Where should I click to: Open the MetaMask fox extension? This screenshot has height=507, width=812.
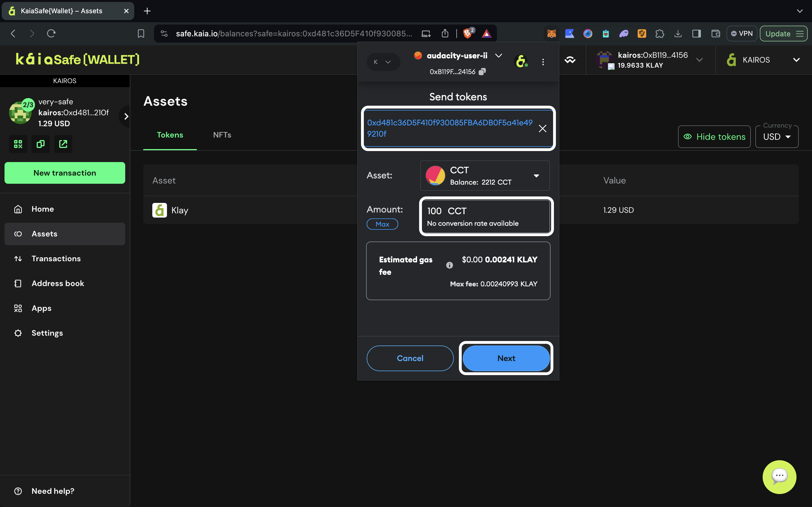tap(551, 34)
